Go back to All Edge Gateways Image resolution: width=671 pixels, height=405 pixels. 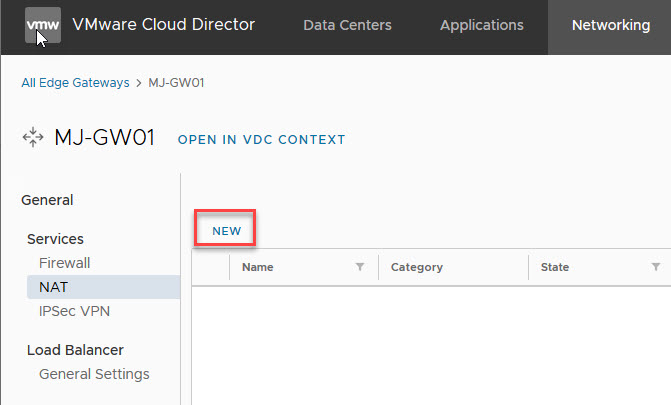click(x=75, y=83)
